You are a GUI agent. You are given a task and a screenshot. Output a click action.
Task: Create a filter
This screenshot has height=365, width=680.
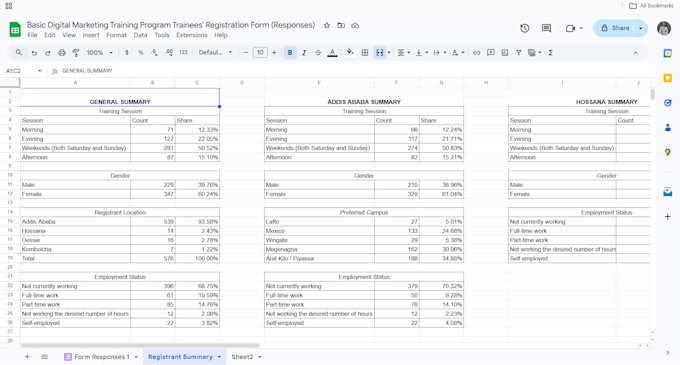tap(518, 52)
